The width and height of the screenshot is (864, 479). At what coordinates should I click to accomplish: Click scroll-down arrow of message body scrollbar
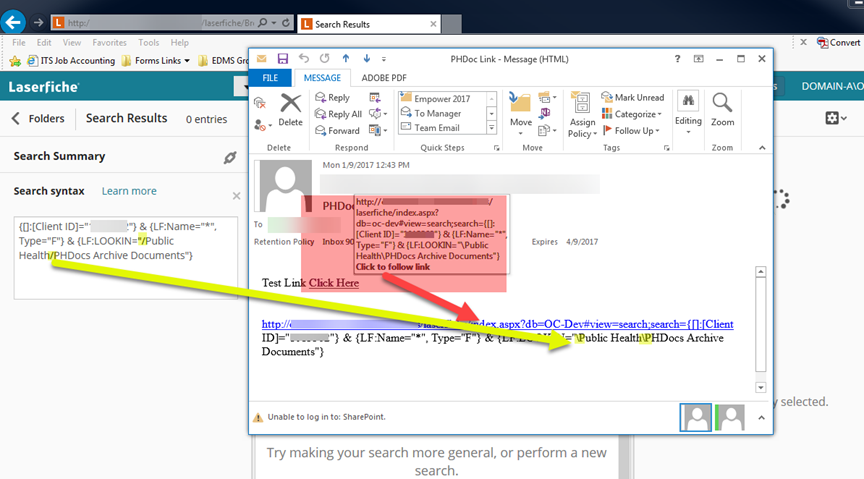pos(760,387)
